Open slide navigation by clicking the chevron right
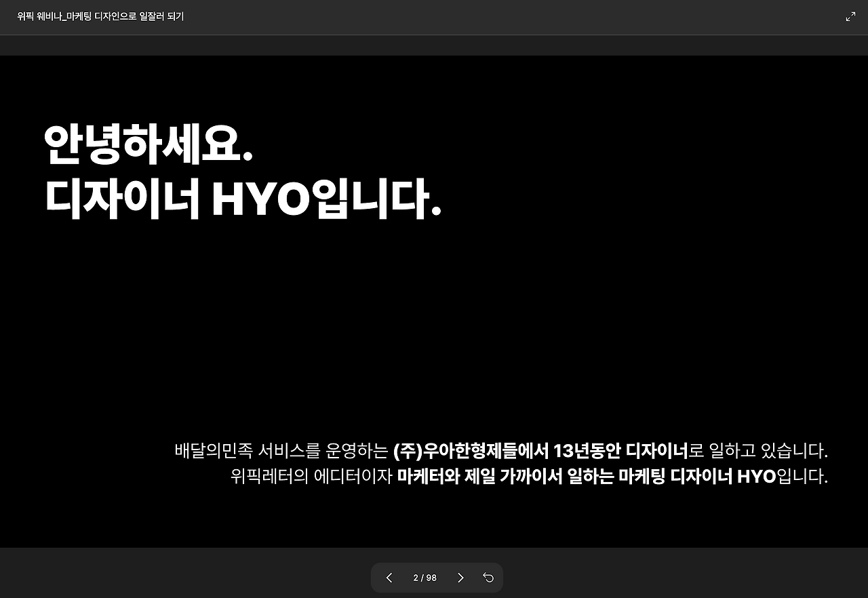This screenshot has width=868, height=598. coord(460,578)
